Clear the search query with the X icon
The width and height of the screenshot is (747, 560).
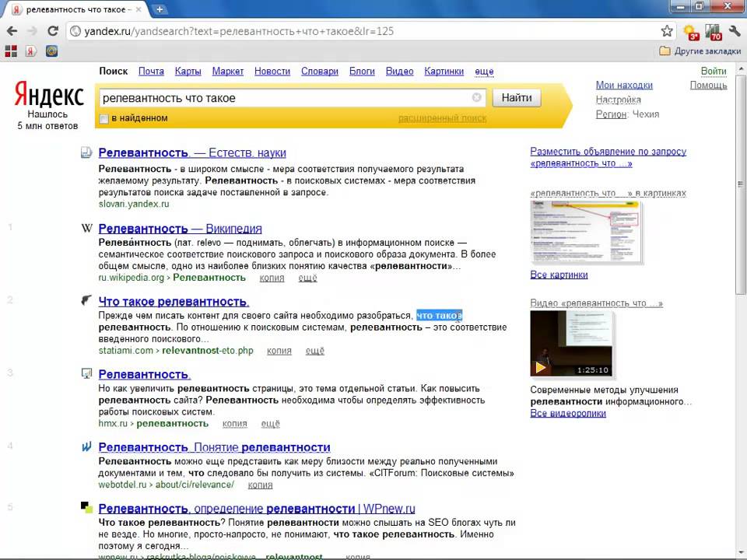click(476, 98)
